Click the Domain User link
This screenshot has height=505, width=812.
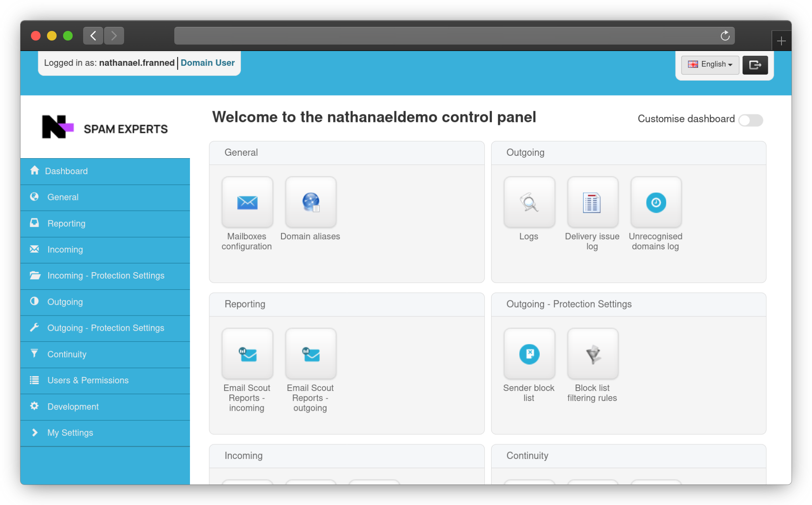208,63
